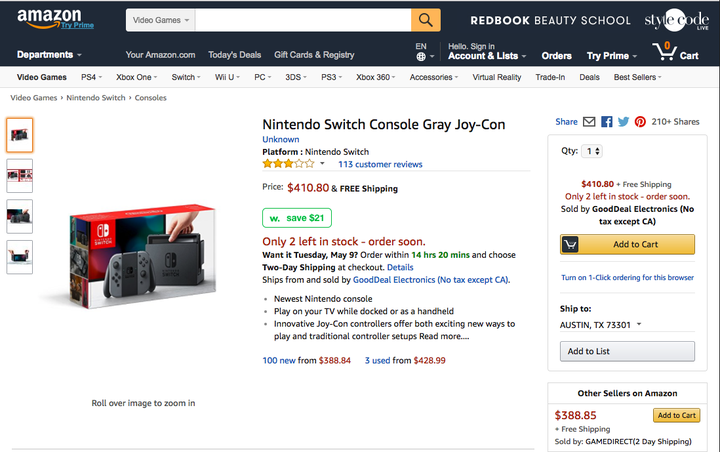Open the star rating breakdown arrow

coord(322,164)
